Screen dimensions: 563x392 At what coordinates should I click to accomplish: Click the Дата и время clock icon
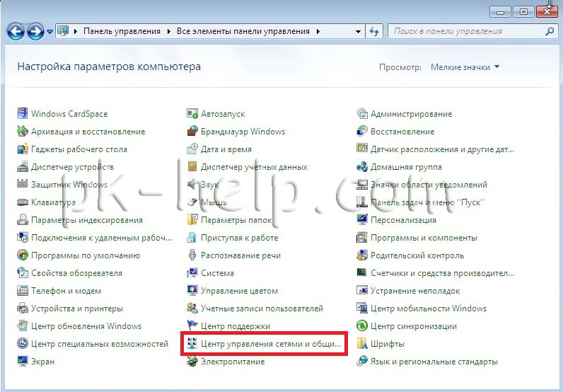[192, 149]
